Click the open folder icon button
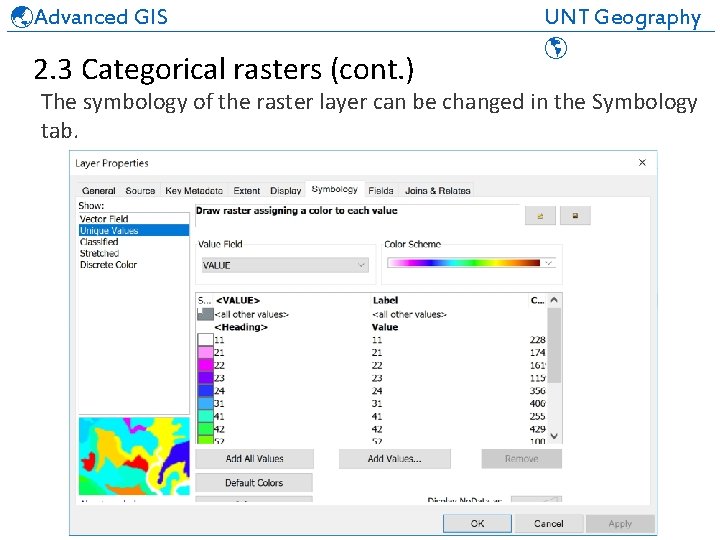The height and width of the screenshot is (540, 720). (540, 215)
